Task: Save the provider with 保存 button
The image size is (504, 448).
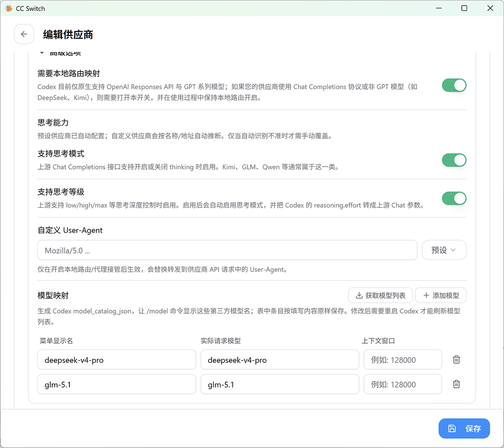Action: 464,428
